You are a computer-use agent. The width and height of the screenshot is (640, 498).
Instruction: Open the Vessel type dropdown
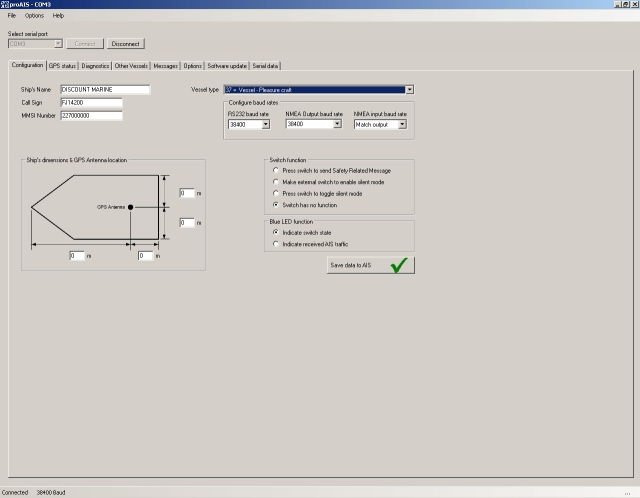(409, 89)
